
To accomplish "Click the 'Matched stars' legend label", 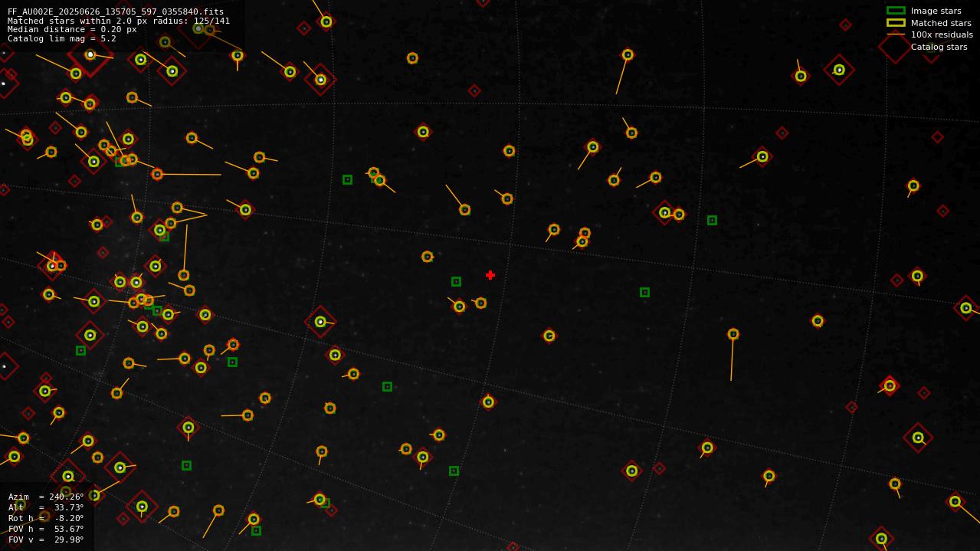I will click(x=941, y=23).
